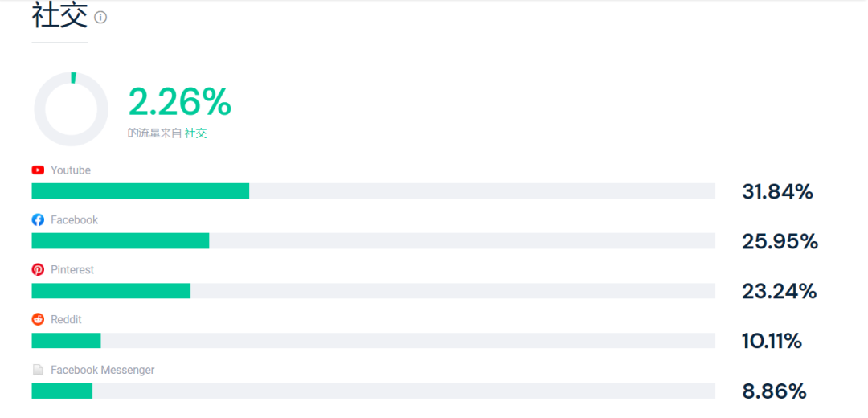Select the Reddit label

pos(67,319)
